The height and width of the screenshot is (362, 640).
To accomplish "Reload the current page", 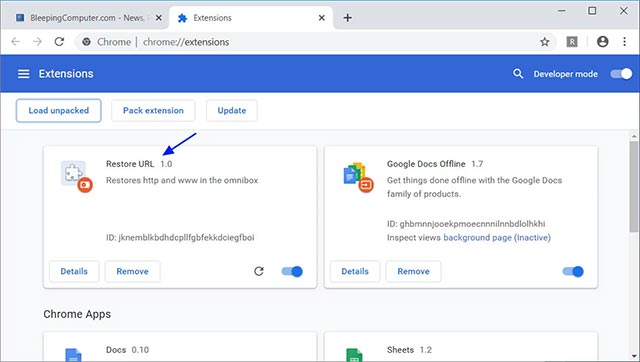I will (x=60, y=42).
